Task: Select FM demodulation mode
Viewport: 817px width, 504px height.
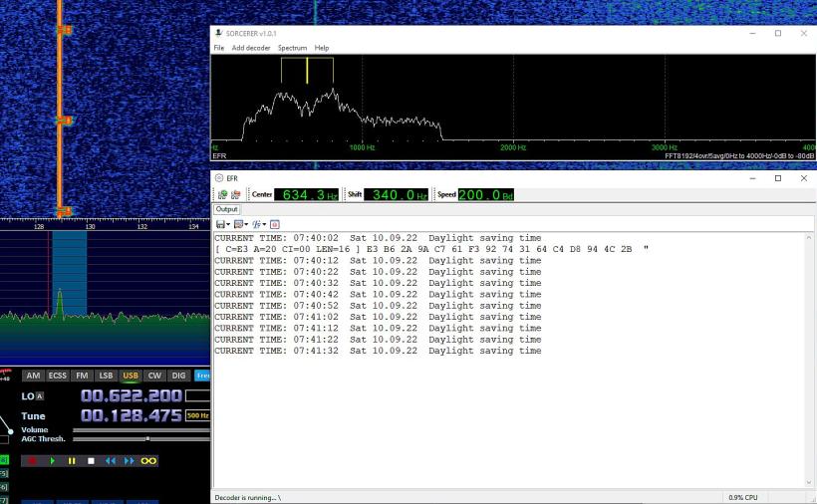Action: pos(82,376)
